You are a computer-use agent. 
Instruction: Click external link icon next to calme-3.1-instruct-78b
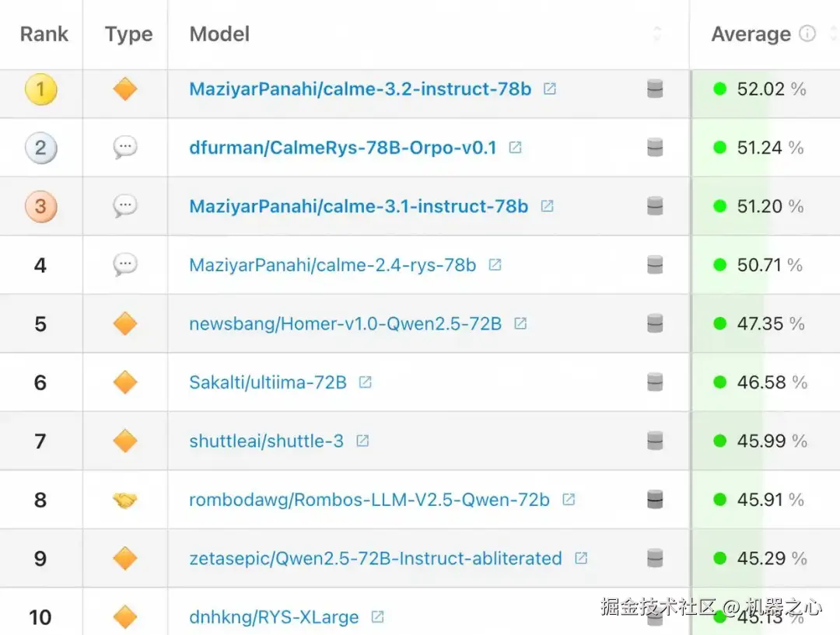(547, 206)
